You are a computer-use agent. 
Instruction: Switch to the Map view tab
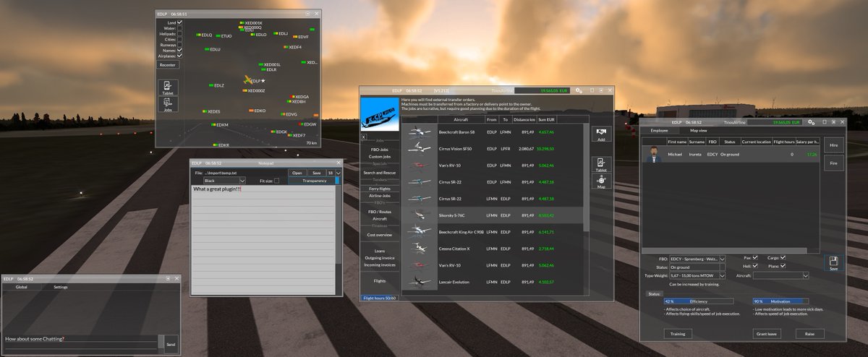(699, 131)
